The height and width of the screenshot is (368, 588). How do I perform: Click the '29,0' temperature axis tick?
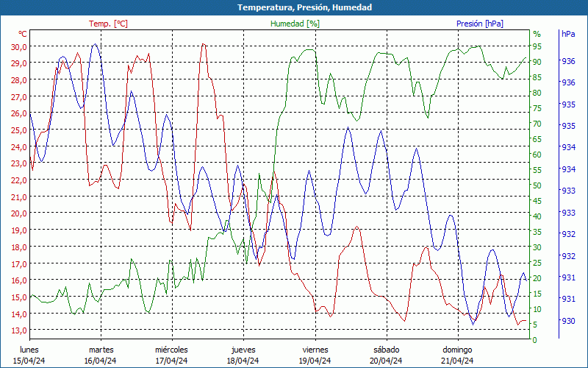tap(19, 63)
